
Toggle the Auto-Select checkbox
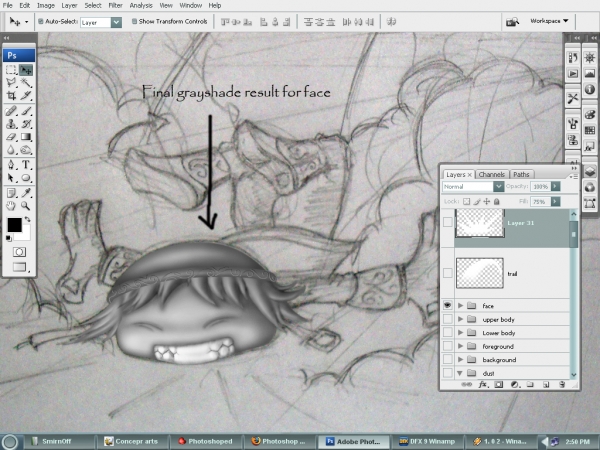point(41,21)
